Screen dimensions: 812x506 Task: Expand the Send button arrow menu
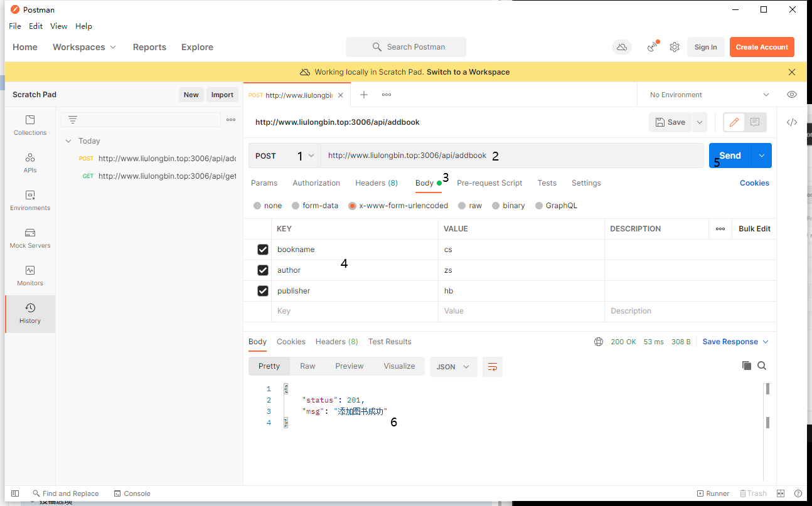tap(761, 155)
